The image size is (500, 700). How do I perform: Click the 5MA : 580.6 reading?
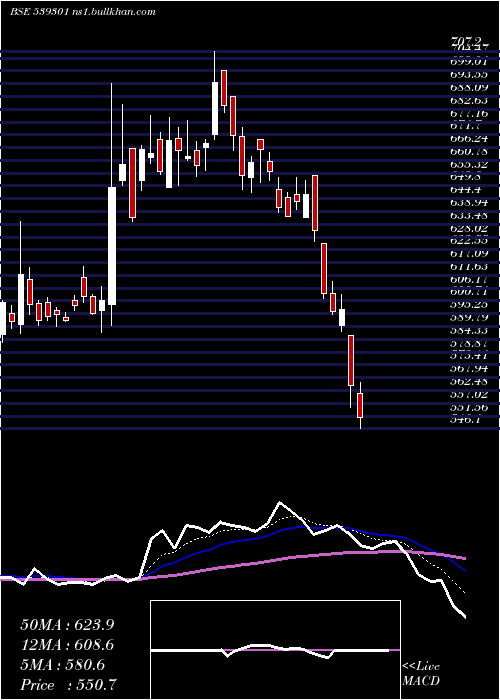pyautogui.click(x=63, y=665)
